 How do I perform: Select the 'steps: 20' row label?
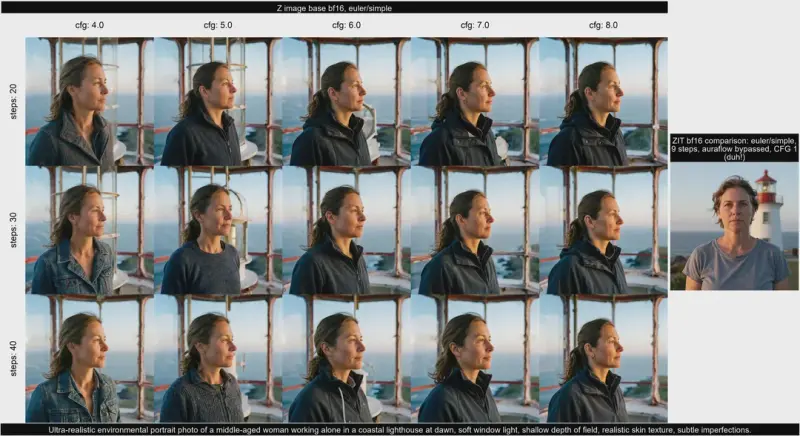[12, 102]
